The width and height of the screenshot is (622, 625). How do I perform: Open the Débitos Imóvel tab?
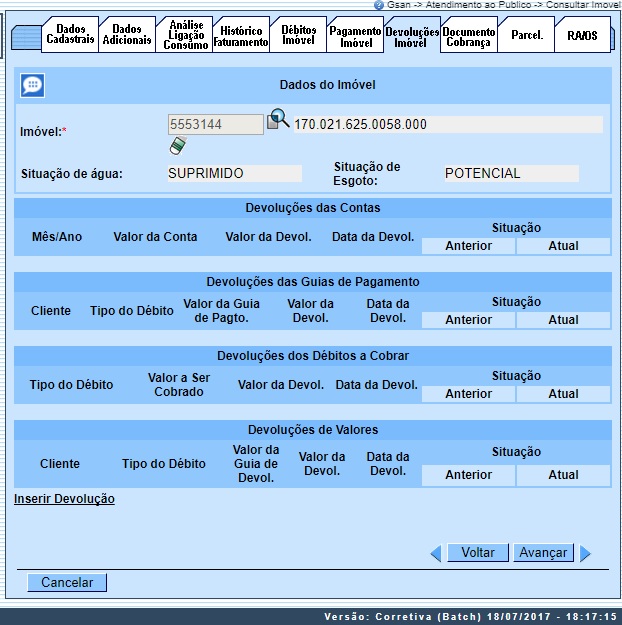pyautogui.click(x=298, y=37)
